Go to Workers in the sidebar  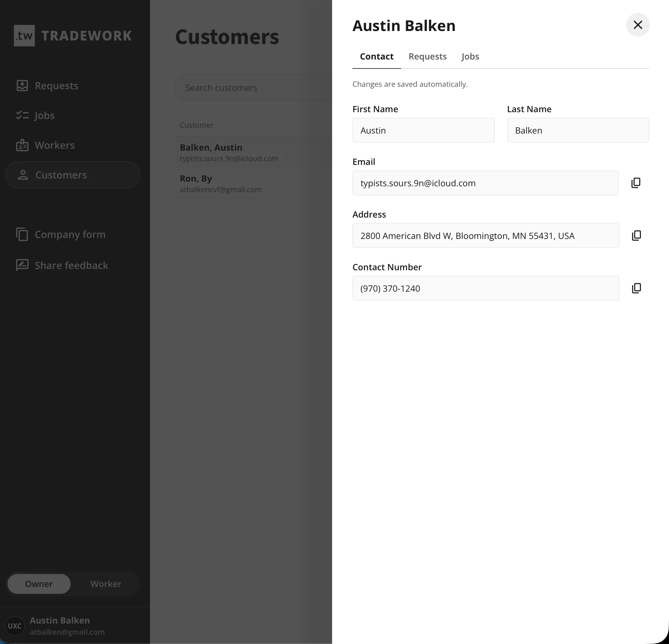pyautogui.click(x=72, y=145)
